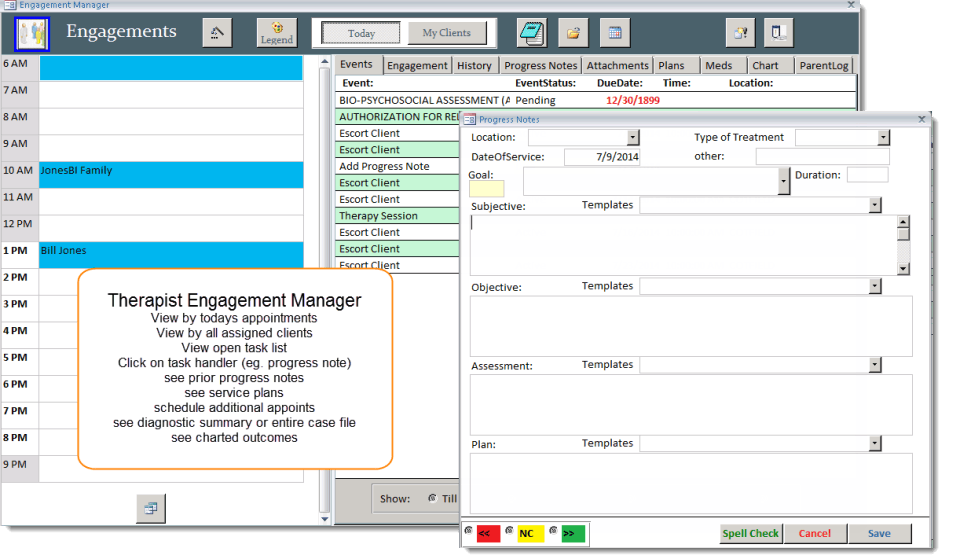This screenshot has width=960, height=559.
Task: Click the schedule scroll-up arrow
Action: pyautogui.click(x=325, y=61)
